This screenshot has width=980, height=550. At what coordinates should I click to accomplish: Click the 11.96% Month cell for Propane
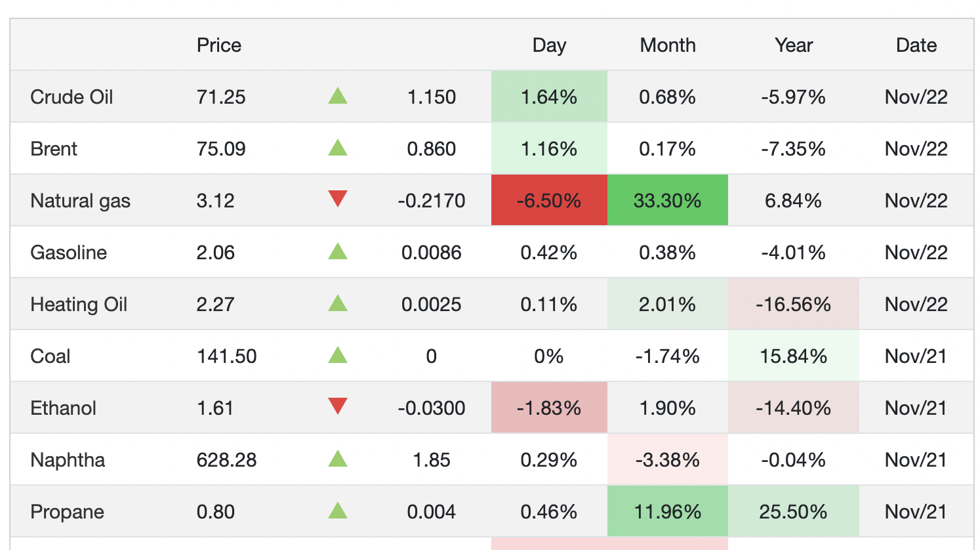pos(668,511)
